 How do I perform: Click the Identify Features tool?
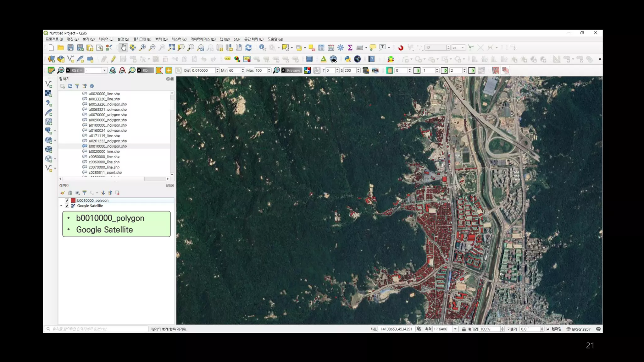(x=262, y=48)
